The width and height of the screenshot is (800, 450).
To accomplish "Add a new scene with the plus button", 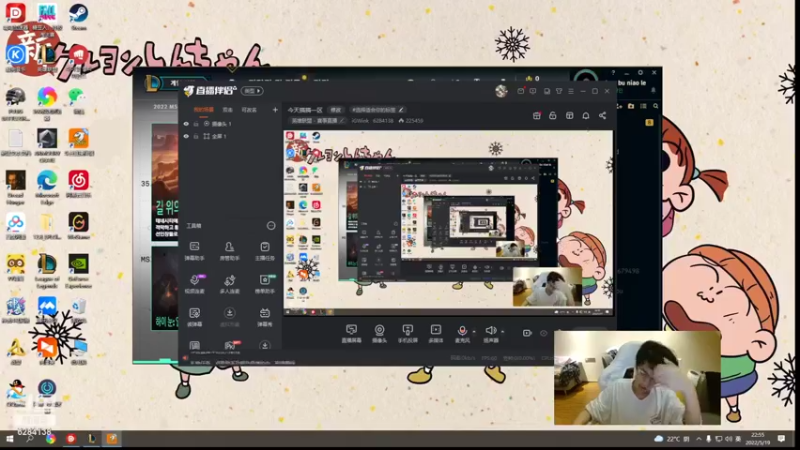I will pos(275,110).
